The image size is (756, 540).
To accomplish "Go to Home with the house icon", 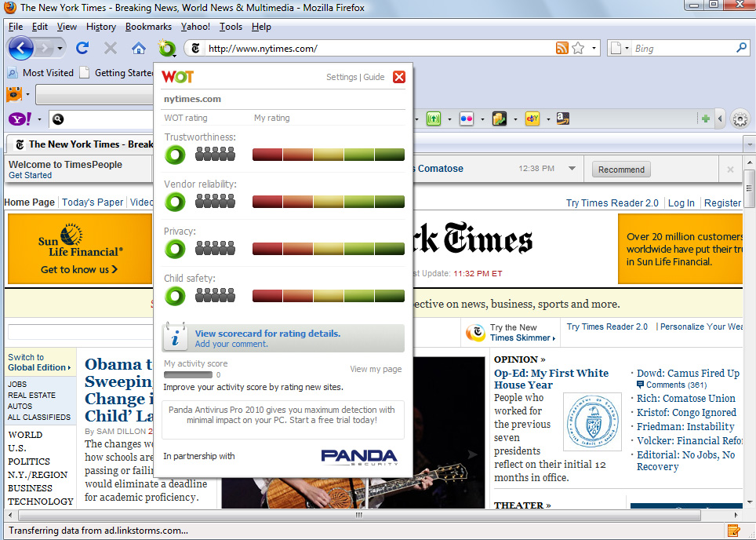I will 138,48.
